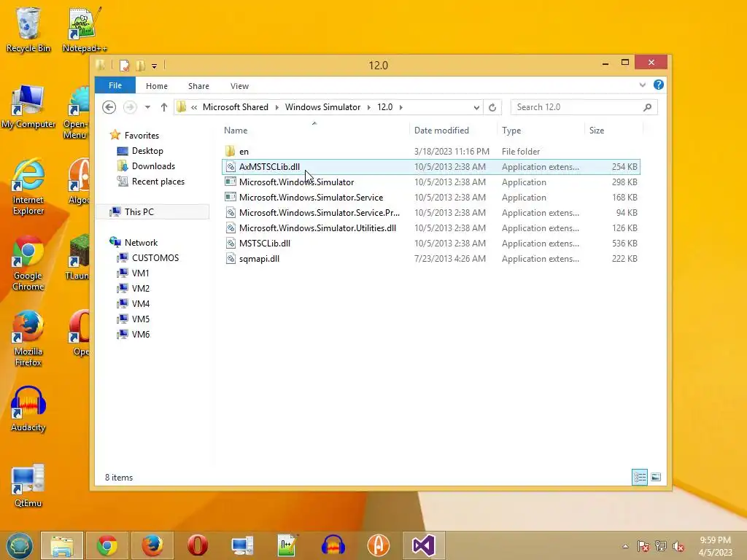The image size is (747, 560).
Task: Open the Audacity desktop shortcut
Action: click(28, 410)
